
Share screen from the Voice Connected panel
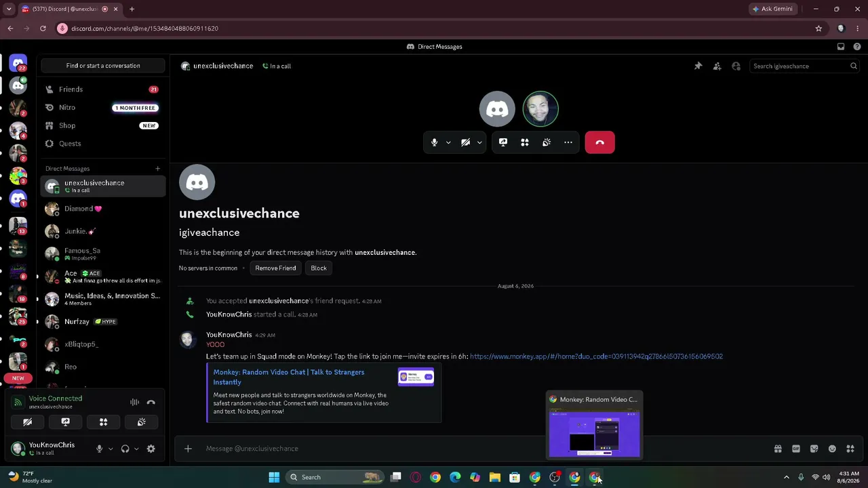pos(66,422)
